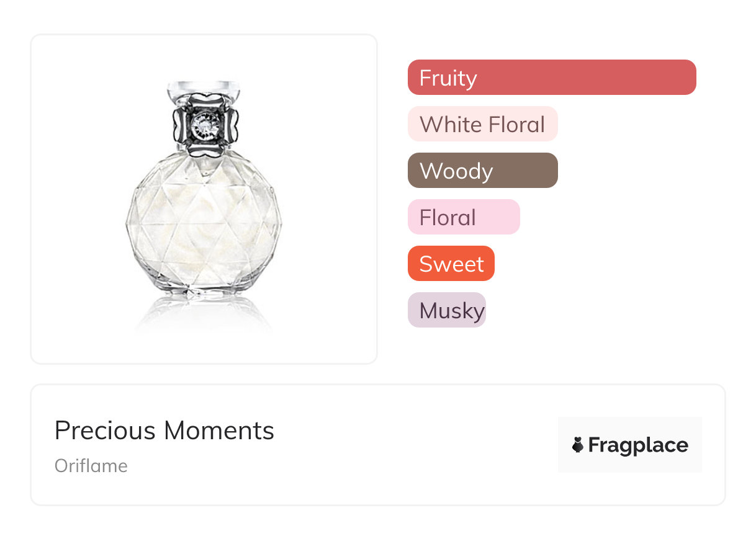Click the Fragplace bottle logo icon

(578, 445)
